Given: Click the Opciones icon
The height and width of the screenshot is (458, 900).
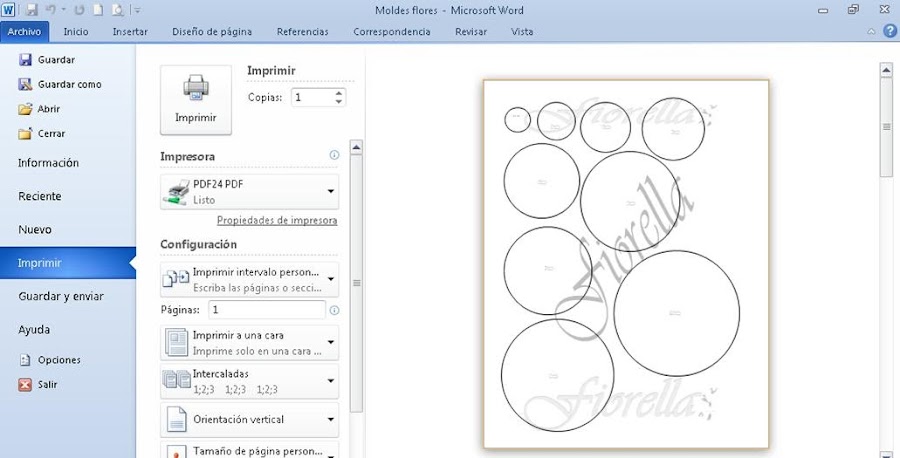Looking at the screenshot, I should tap(25, 360).
